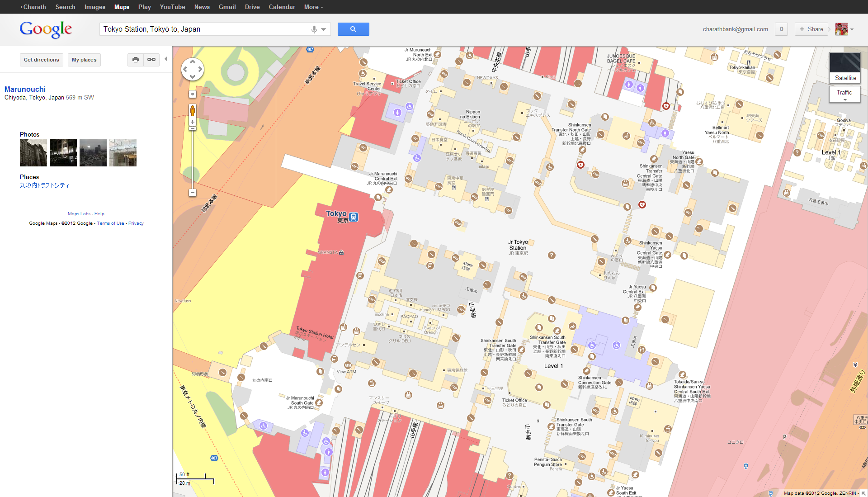
Task: Open Drive from top bar
Action: tap(252, 7)
